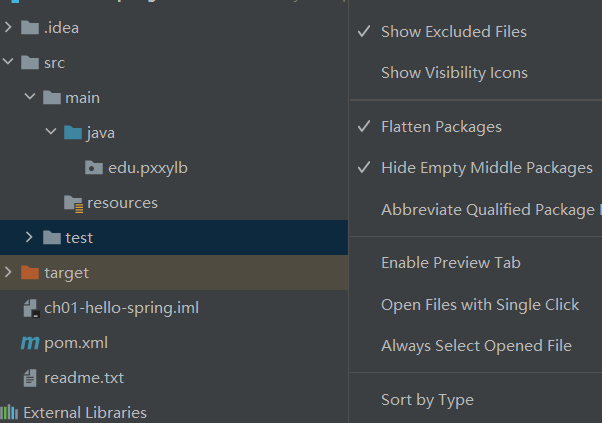Click the readme.txt file icon
The image size is (602, 423).
(x=30, y=378)
